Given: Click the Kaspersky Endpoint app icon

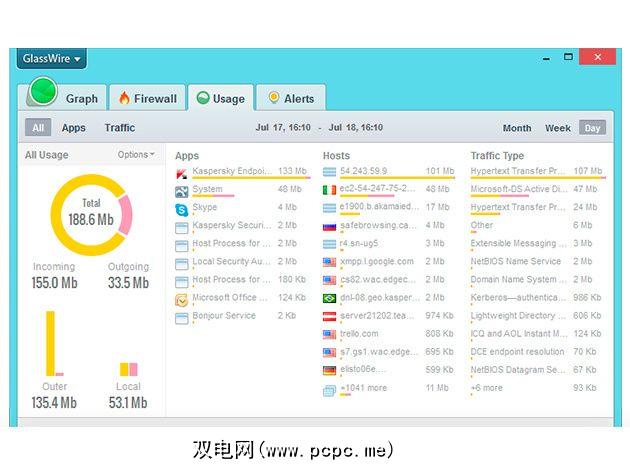Looking at the screenshot, I should click(182, 174).
